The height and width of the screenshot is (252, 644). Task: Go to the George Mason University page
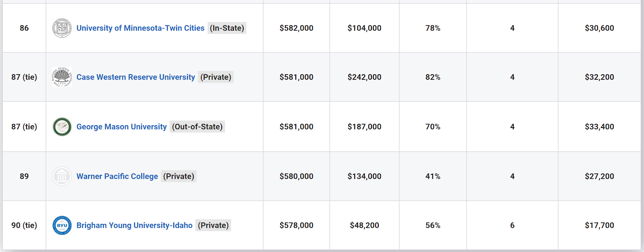click(122, 127)
